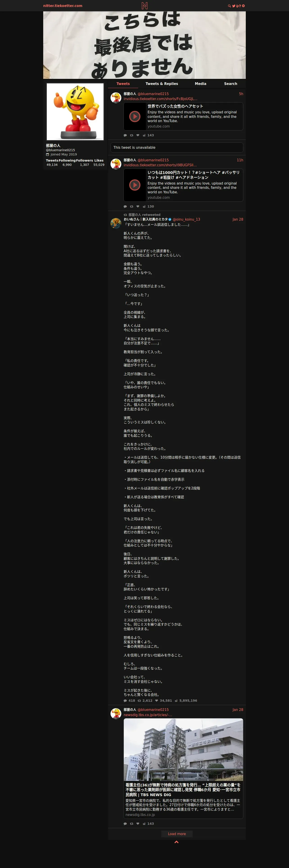Screen dimensions: 289x868
Task: Open the question mark about icon
Action: click(x=240, y=6)
